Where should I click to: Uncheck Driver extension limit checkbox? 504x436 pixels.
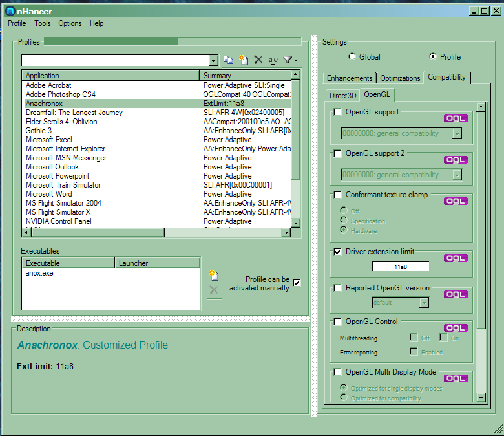pyautogui.click(x=337, y=252)
